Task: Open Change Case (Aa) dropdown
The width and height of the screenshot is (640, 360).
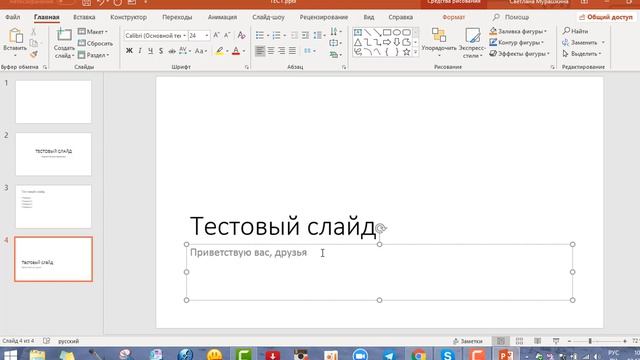Action: pyautogui.click(x=201, y=51)
